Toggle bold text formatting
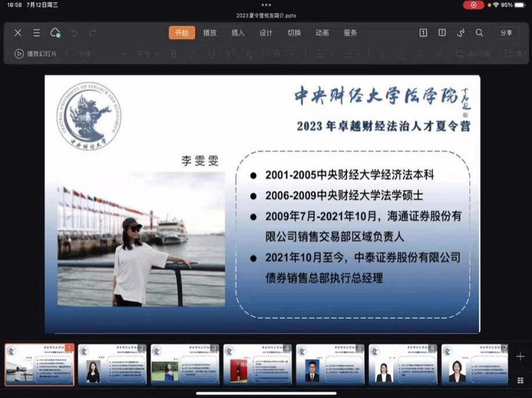 coord(173,54)
